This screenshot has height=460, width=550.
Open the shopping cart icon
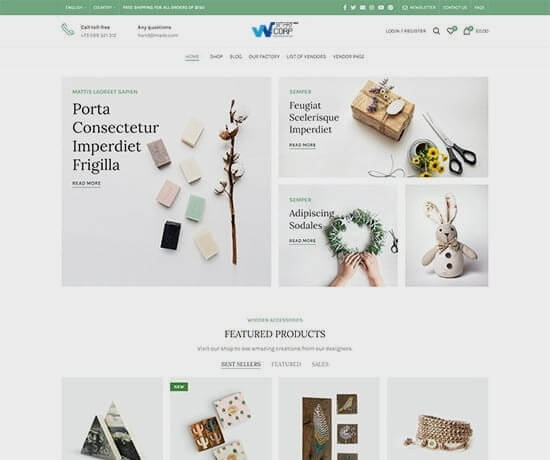[467, 31]
